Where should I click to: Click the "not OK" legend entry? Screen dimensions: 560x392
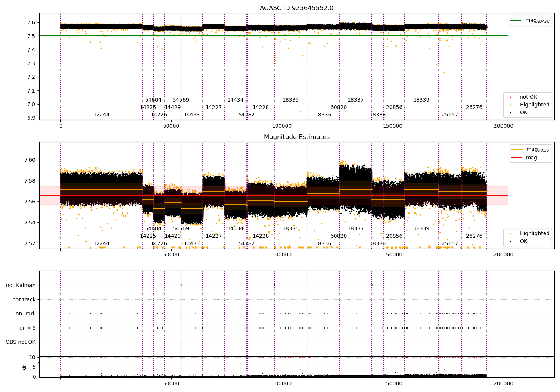(x=528, y=97)
